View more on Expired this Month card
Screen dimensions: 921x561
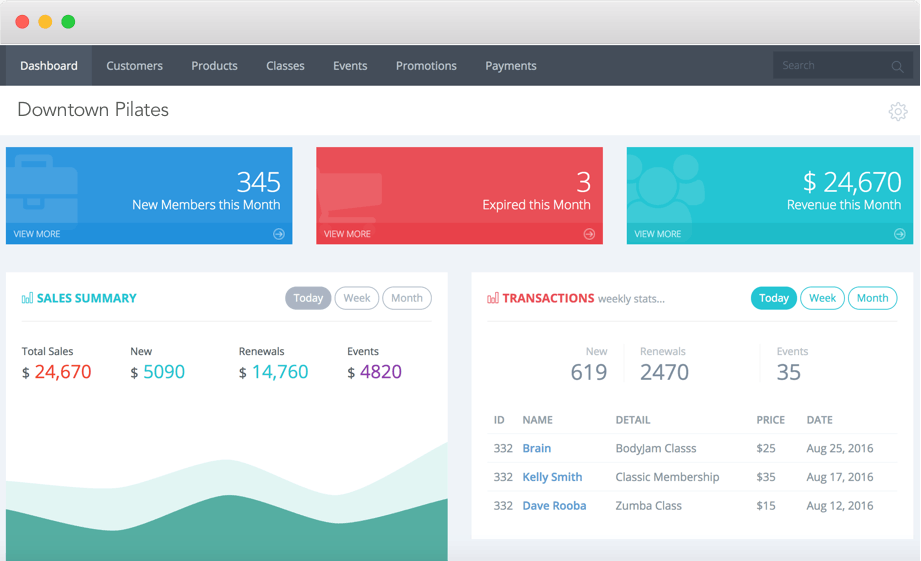tap(347, 234)
